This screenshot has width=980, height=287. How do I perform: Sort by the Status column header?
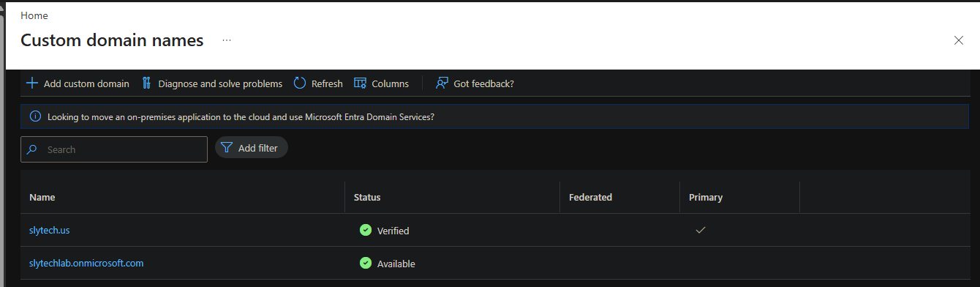[x=367, y=197]
